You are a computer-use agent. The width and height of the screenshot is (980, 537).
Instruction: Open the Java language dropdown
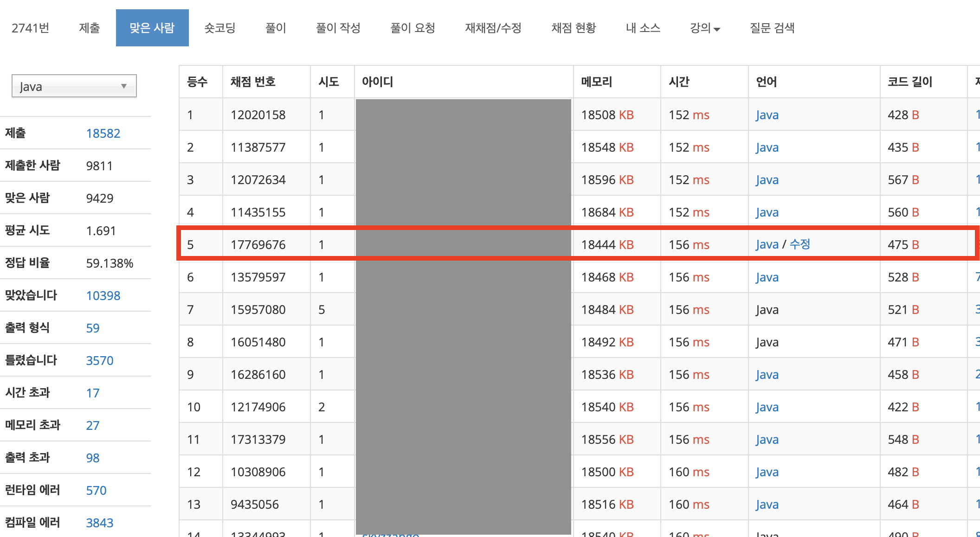[x=74, y=86]
